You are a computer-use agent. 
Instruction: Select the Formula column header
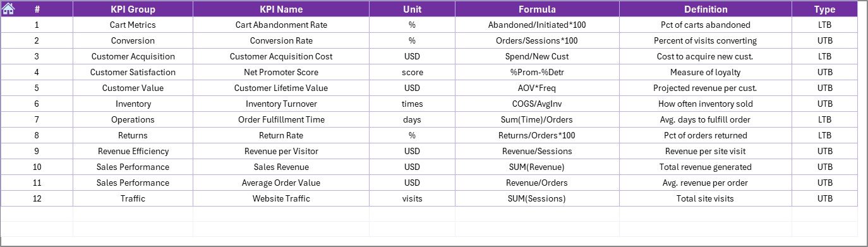pyautogui.click(x=537, y=9)
